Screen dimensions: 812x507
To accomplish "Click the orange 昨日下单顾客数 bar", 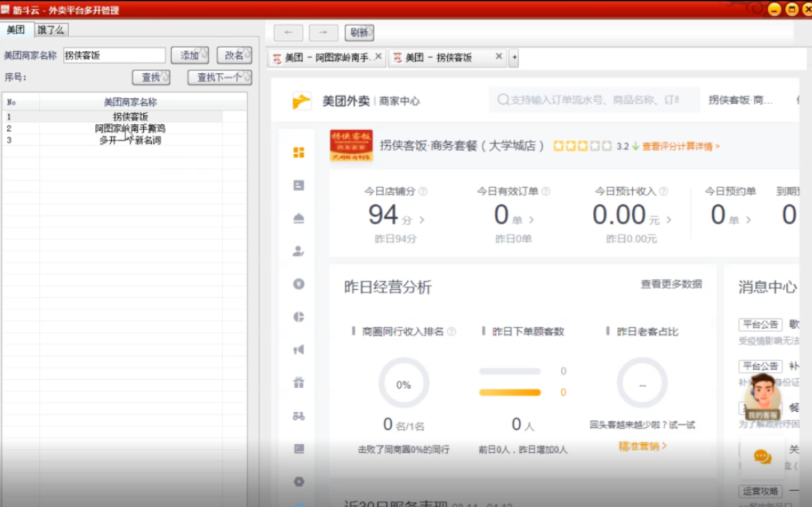I will 510,392.
